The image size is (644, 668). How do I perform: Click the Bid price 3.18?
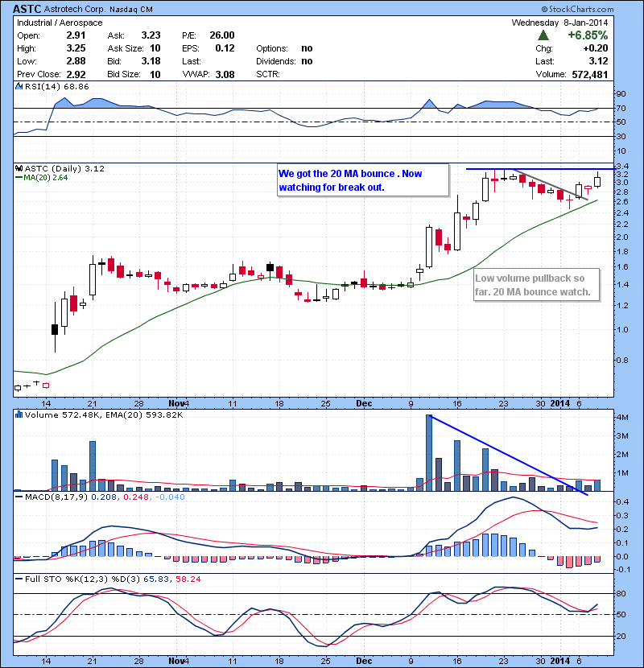[151, 61]
